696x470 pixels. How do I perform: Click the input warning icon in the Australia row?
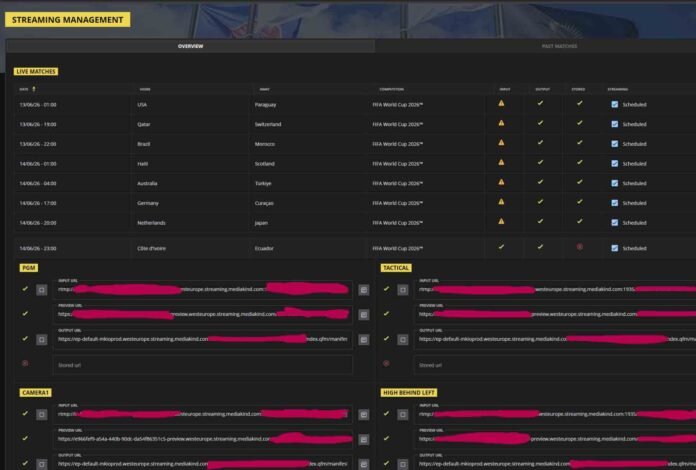tap(501, 182)
